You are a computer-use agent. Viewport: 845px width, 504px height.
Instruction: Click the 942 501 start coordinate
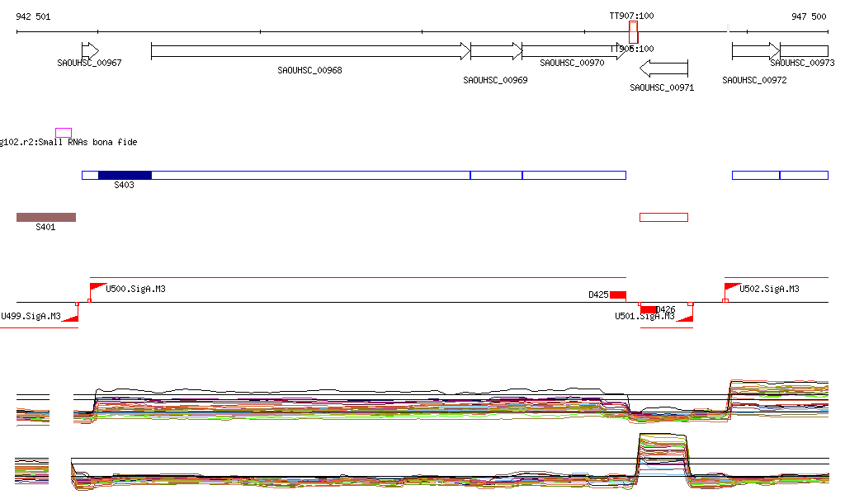[33, 16]
